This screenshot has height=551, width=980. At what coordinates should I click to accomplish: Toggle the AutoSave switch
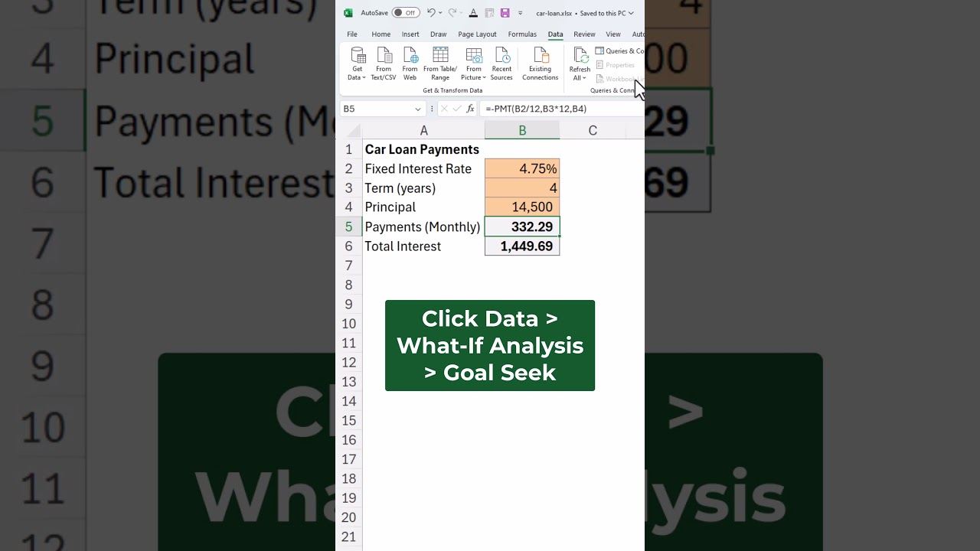point(405,13)
